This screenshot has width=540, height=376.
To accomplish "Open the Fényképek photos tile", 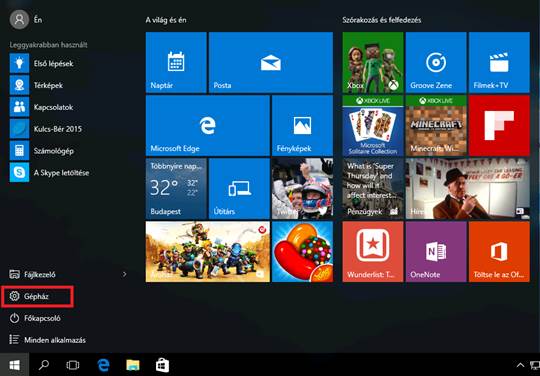I will point(302,126).
